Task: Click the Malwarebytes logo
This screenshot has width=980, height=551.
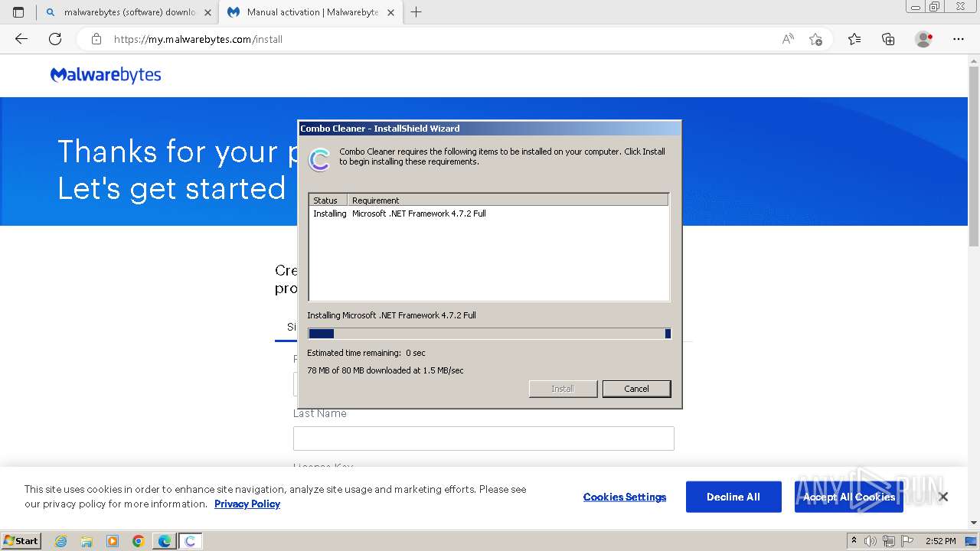Action: pos(106,75)
